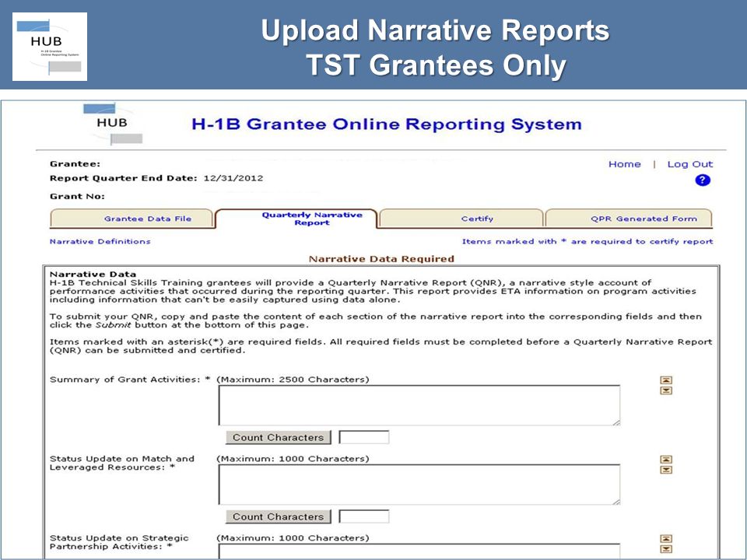747x560 pixels.
Task: Click the 'H-1B Grantee Online Reporting System' title
Action: (387, 124)
